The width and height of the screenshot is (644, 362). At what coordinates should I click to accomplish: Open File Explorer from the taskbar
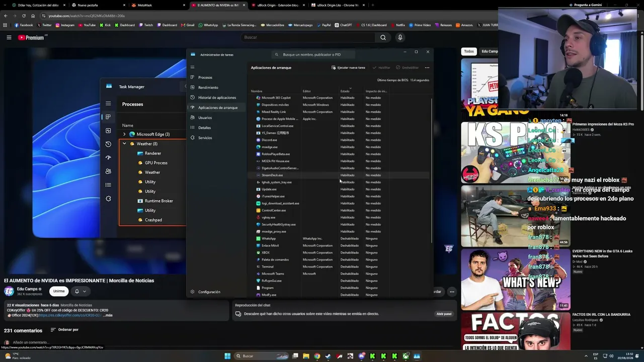pos(306,356)
